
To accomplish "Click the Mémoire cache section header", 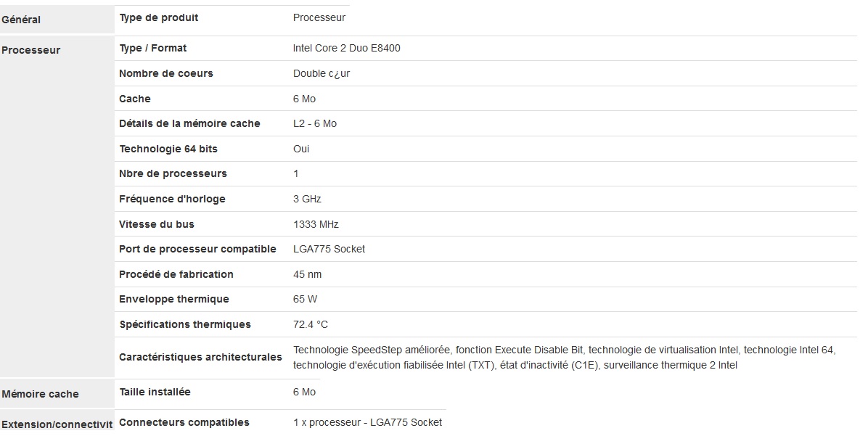I will coord(40,395).
